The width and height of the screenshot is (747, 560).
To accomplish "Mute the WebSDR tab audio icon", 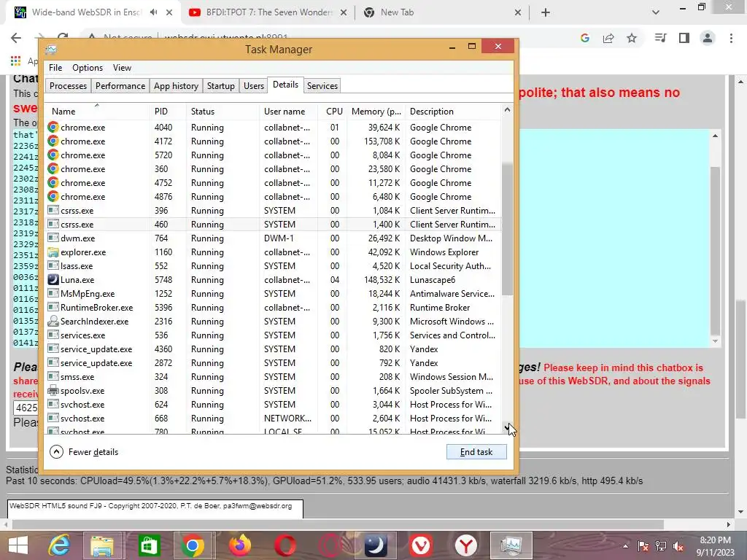I will pyautogui.click(x=153, y=12).
